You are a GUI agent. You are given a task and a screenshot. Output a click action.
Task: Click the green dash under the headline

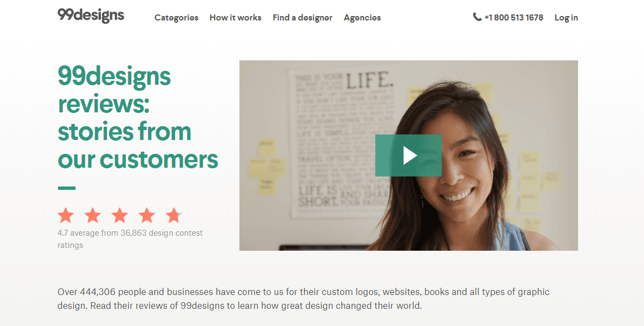click(x=67, y=188)
